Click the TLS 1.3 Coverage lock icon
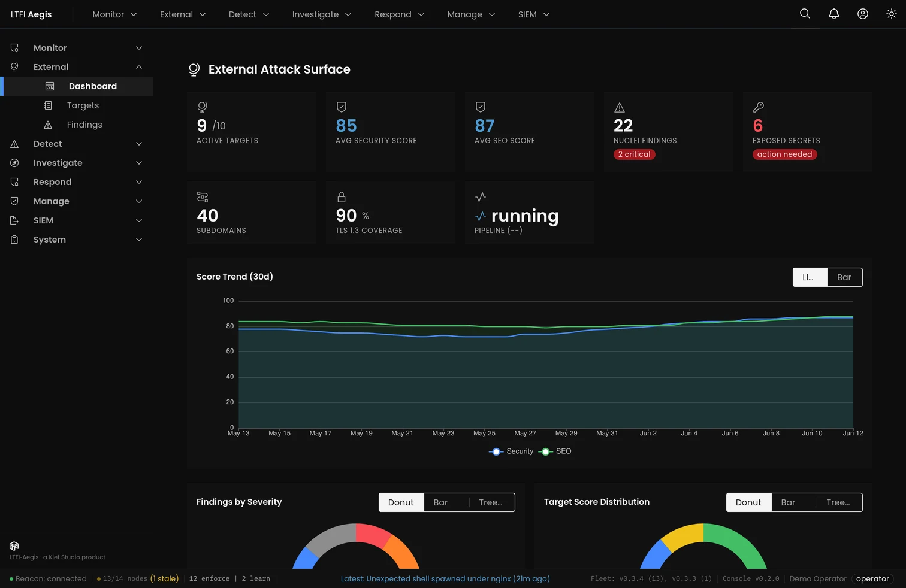Viewport: 906px width, 588px height. (x=342, y=197)
